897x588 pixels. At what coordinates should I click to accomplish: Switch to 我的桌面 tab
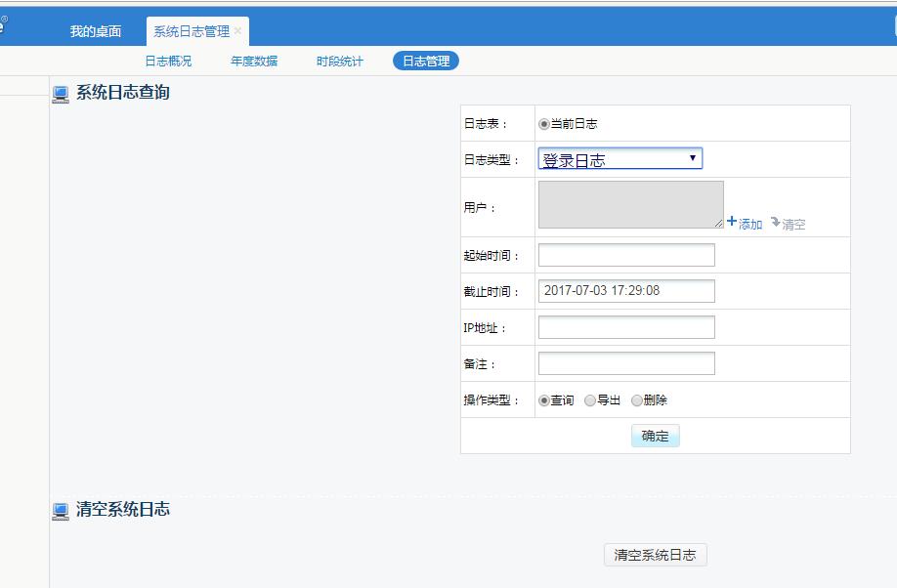pyautogui.click(x=96, y=31)
